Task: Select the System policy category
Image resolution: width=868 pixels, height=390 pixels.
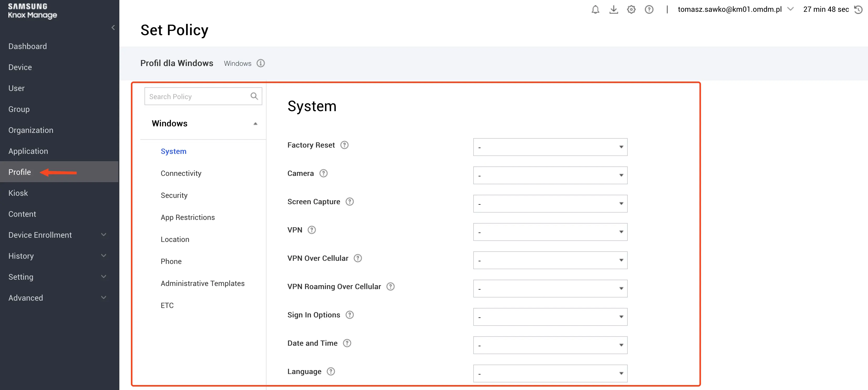Action: pos(174,151)
